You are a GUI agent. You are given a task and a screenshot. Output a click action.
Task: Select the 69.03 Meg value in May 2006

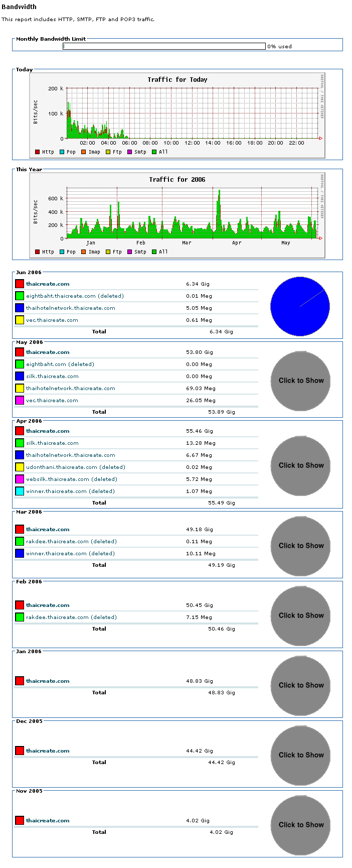point(201,389)
